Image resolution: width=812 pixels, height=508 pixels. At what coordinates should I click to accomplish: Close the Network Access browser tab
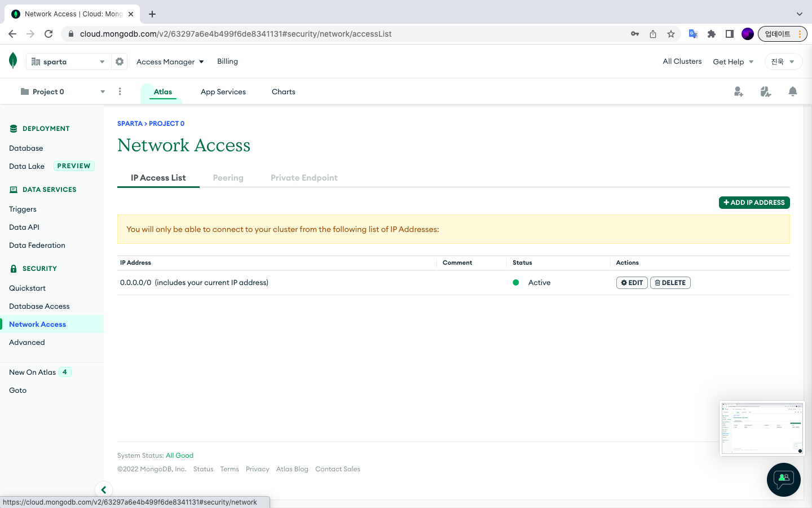click(131, 14)
